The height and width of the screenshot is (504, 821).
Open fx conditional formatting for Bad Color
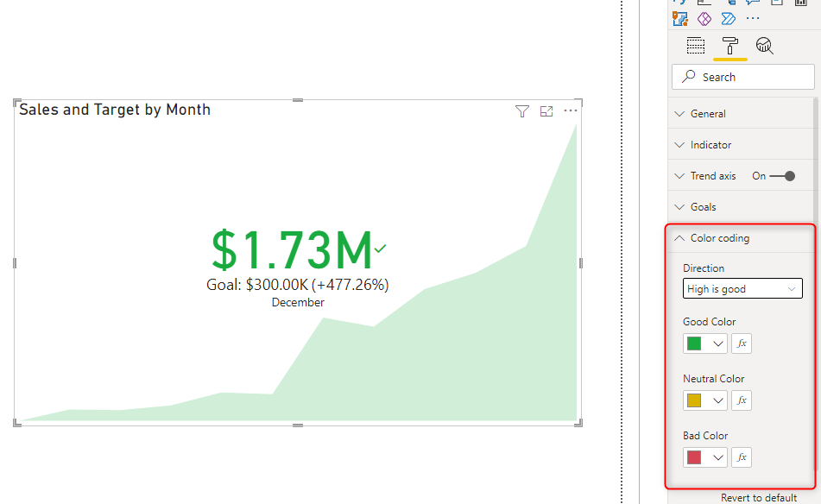(x=741, y=457)
